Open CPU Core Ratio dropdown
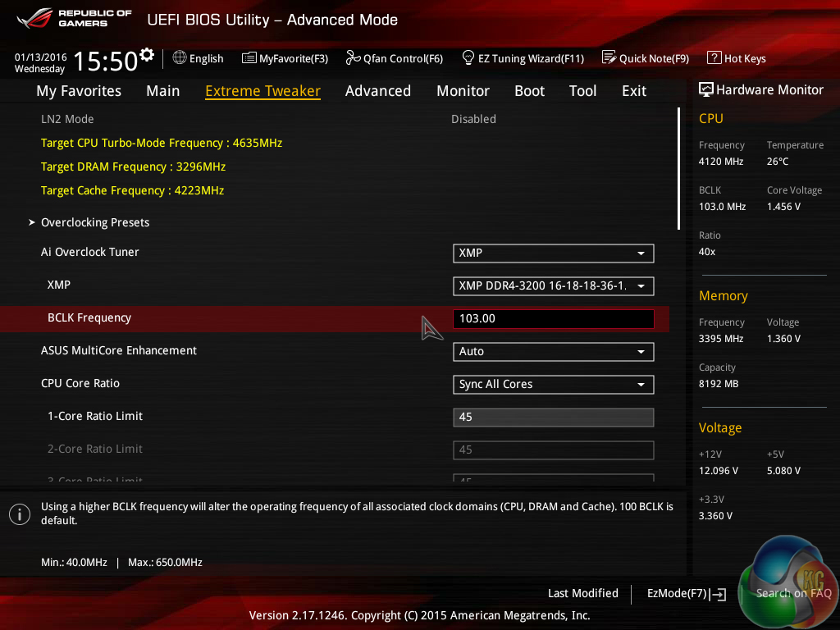This screenshot has width=840, height=630. pyautogui.click(x=554, y=385)
